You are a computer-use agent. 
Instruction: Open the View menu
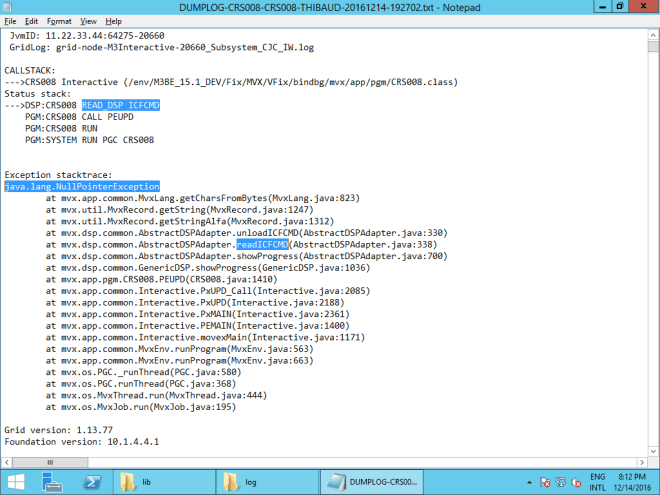point(88,21)
